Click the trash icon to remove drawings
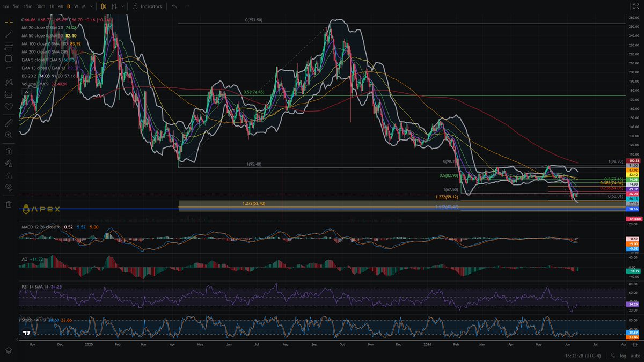This screenshot has height=362, width=644. [x=9, y=204]
